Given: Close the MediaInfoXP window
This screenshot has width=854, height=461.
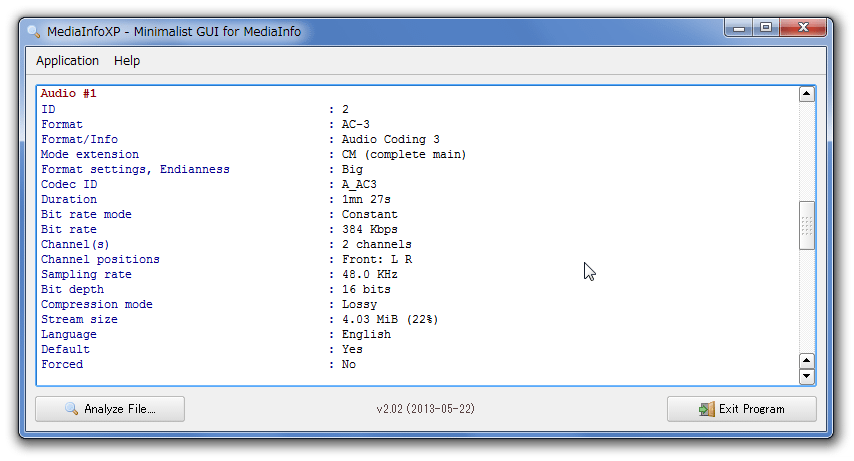Looking at the screenshot, I should coord(803,27).
